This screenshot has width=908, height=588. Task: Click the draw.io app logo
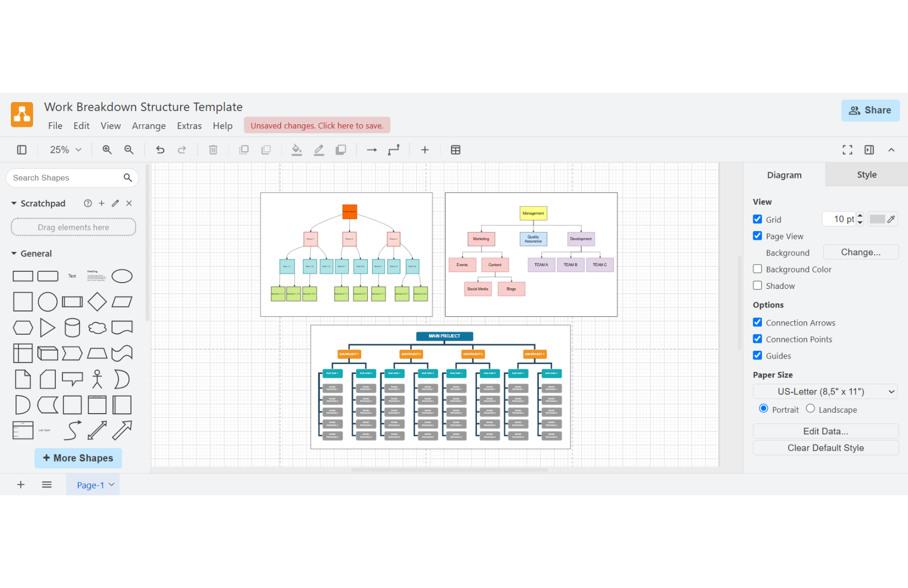point(22,115)
